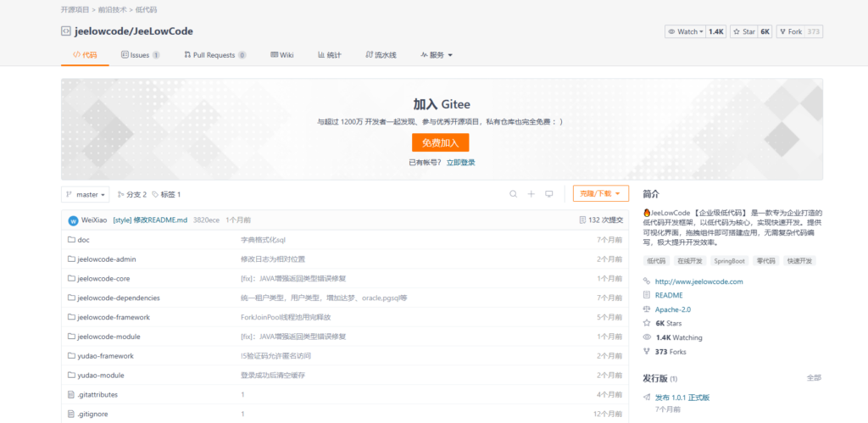Click the 免费加入 button

(440, 142)
